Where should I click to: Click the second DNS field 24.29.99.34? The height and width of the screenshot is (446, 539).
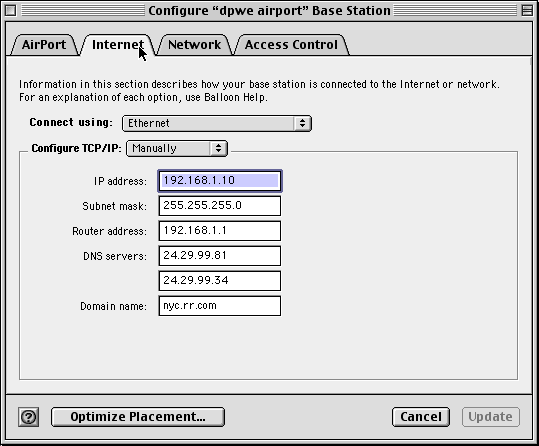(x=220, y=281)
